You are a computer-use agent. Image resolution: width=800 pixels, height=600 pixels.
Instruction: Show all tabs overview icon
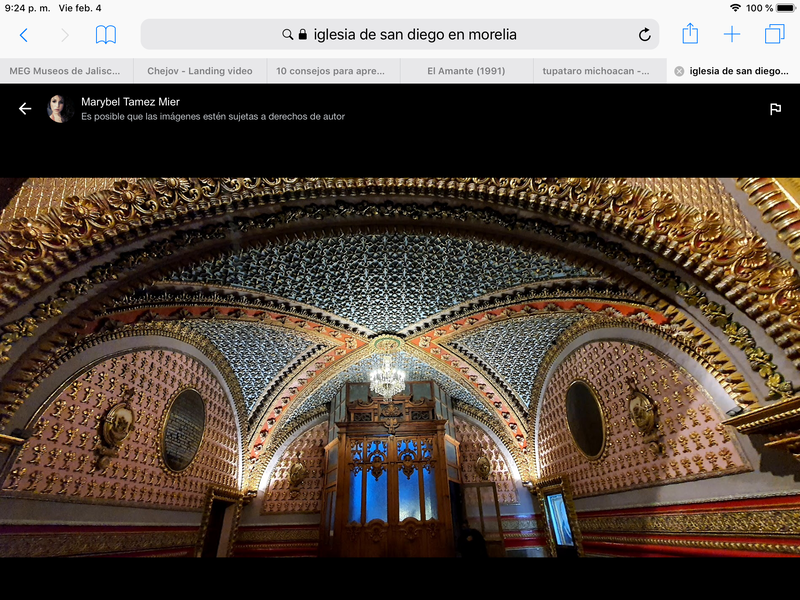tap(774, 34)
